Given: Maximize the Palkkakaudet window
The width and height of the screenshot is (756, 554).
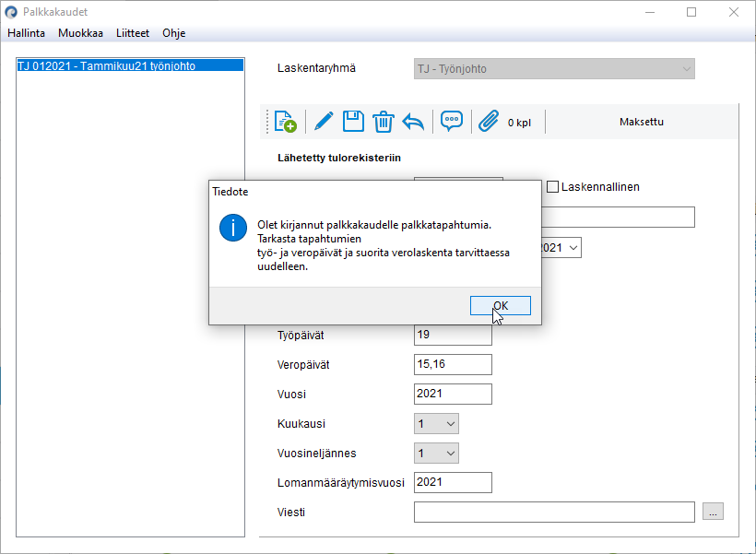Looking at the screenshot, I should (x=691, y=12).
